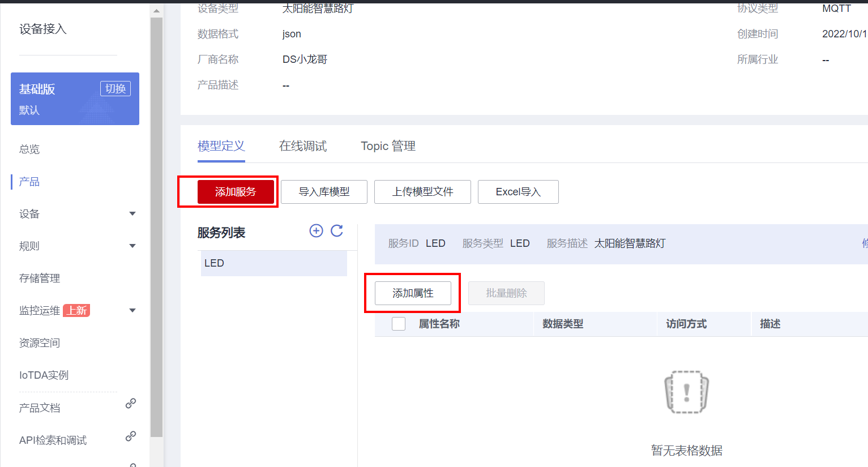Image resolution: width=868 pixels, height=467 pixels.
Task: Tick the select-all checkbox beside 属性名称
Action: click(x=399, y=324)
